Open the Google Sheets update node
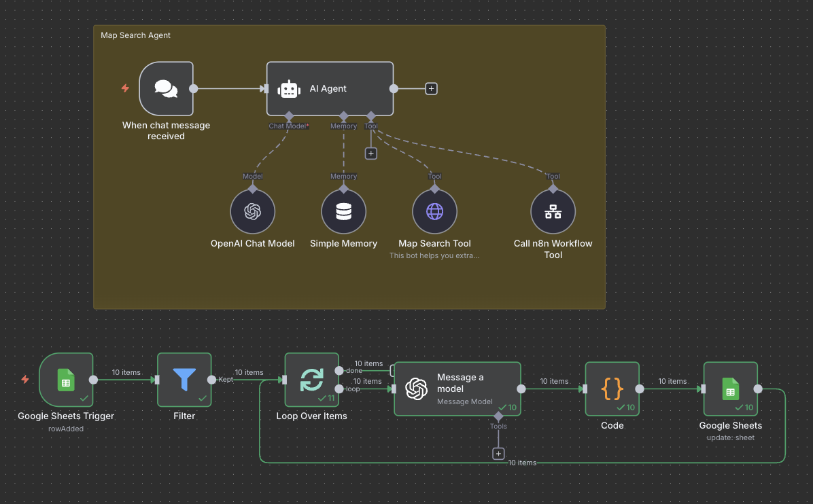Image resolution: width=813 pixels, height=504 pixels. pyautogui.click(x=730, y=389)
